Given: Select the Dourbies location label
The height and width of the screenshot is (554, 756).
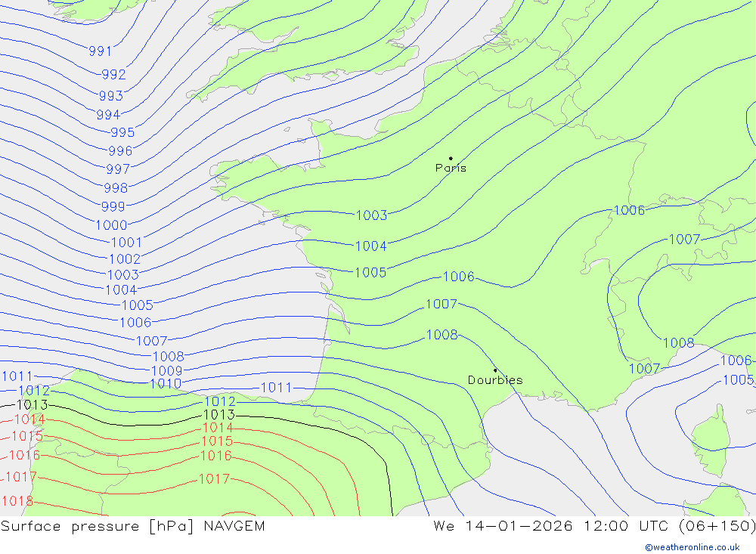Looking at the screenshot, I should click(495, 380).
